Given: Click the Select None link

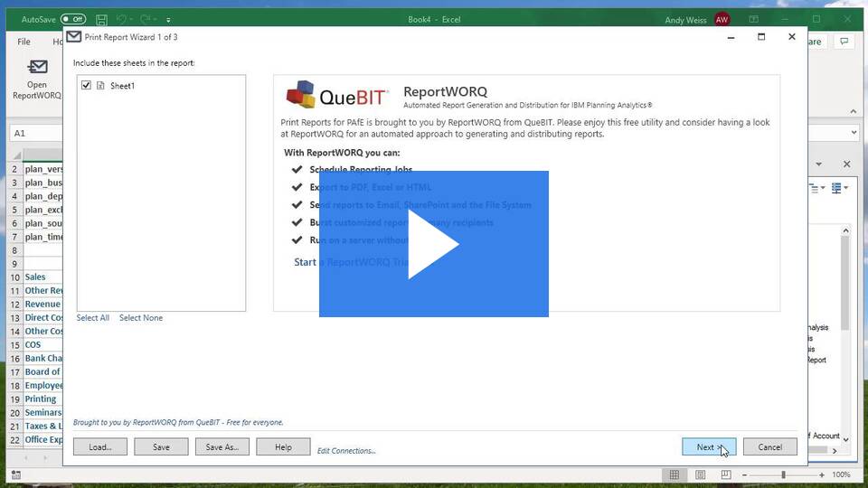Looking at the screenshot, I should pos(141,317).
